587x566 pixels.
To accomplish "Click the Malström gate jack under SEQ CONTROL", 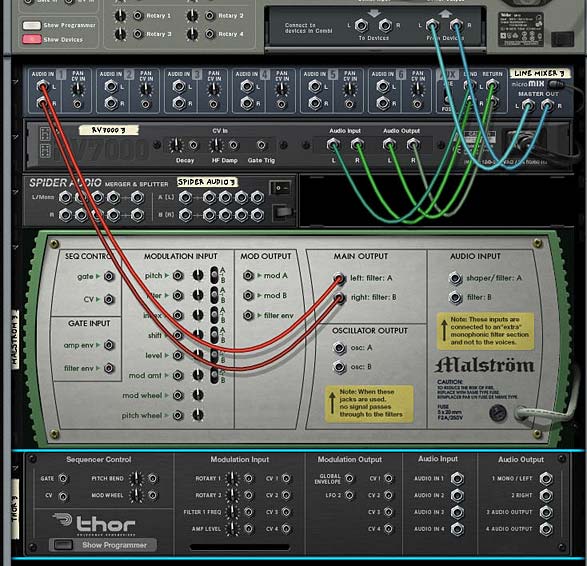I will 109,276.
